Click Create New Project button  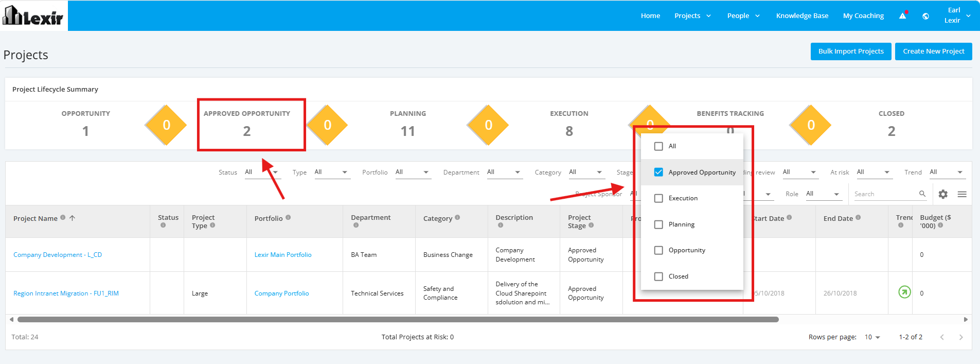click(933, 51)
